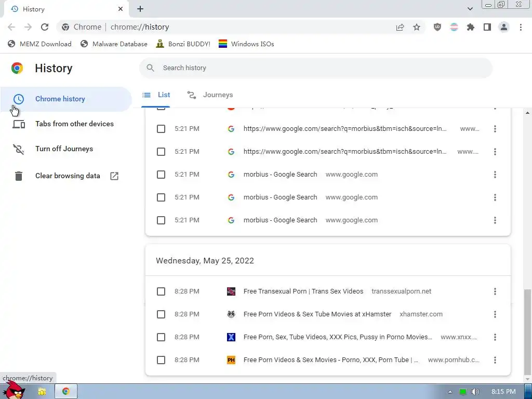532x399 pixels.
Task: Show hidden tray icons arrow
Action: [x=450, y=392]
